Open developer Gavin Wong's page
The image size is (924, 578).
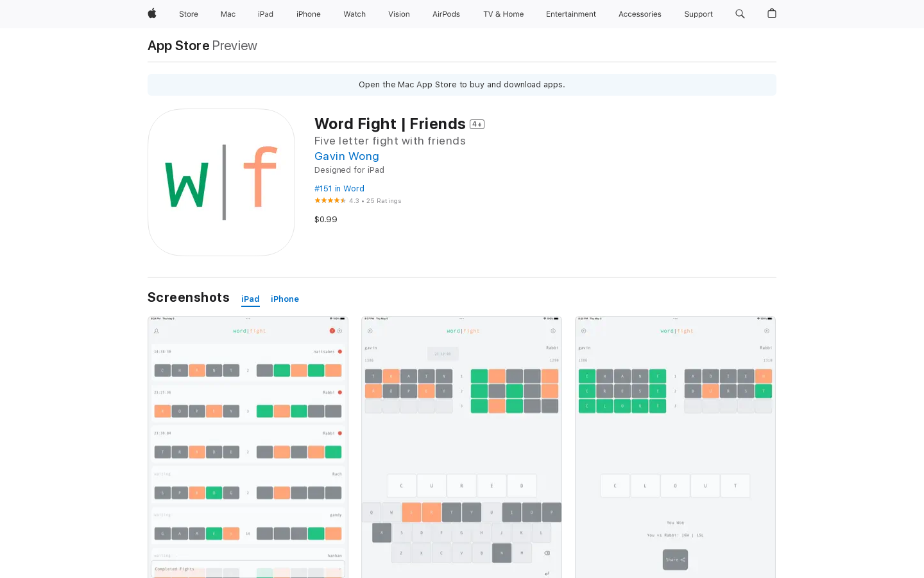click(346, 156)
